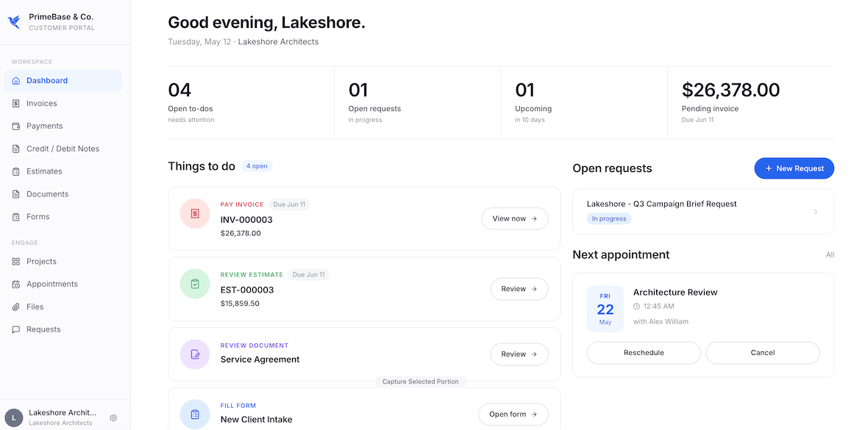Click the Documents page icon in sidebar
The image size is (868, 430).
click(x=16, y=194)
